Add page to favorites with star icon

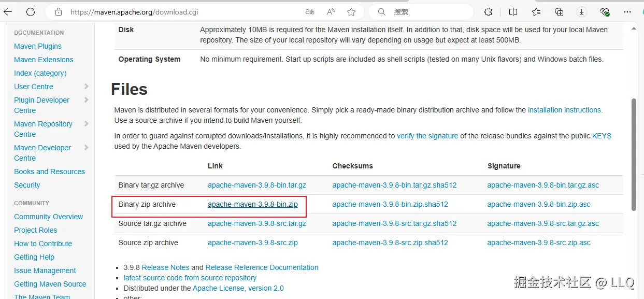coord(351,11)
